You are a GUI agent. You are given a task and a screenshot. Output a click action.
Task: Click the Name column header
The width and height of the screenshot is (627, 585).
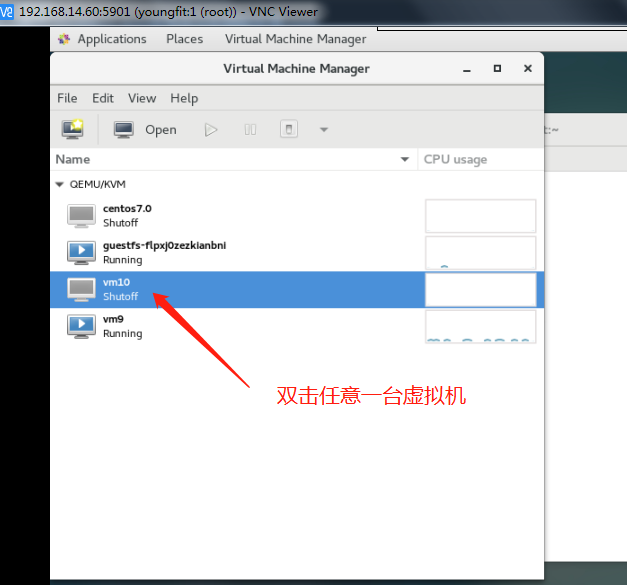coord(234,159)
